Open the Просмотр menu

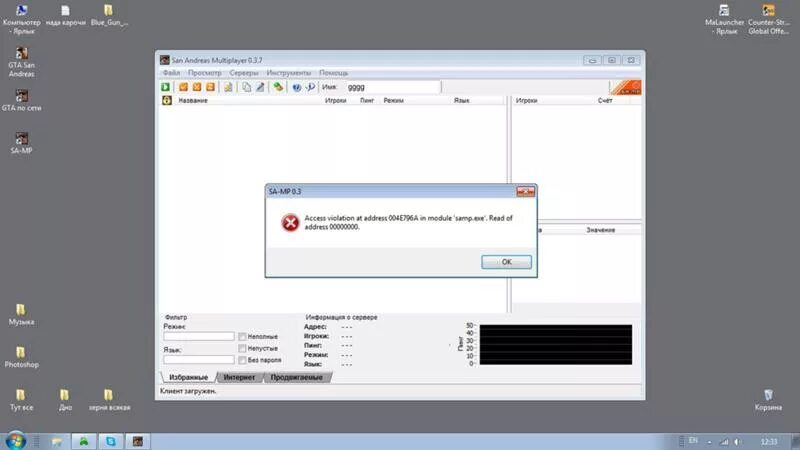205,73
